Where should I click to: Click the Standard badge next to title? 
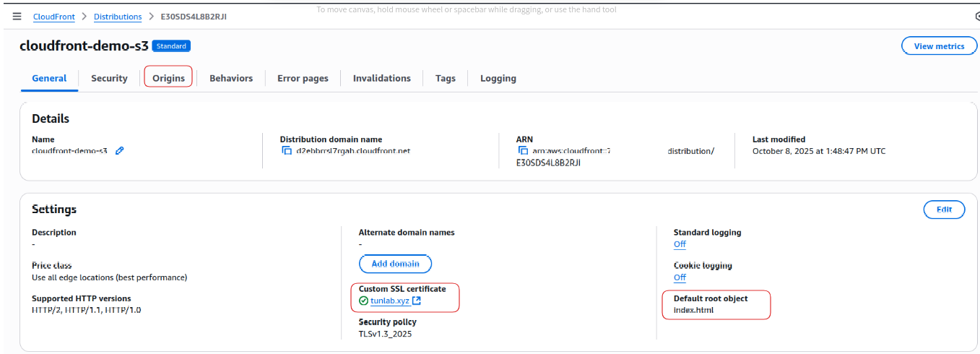click(x=171, y=46)
